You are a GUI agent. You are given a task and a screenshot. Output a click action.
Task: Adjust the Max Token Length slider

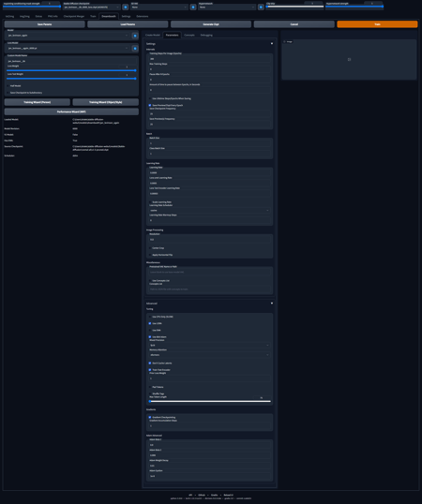[210, 401]
